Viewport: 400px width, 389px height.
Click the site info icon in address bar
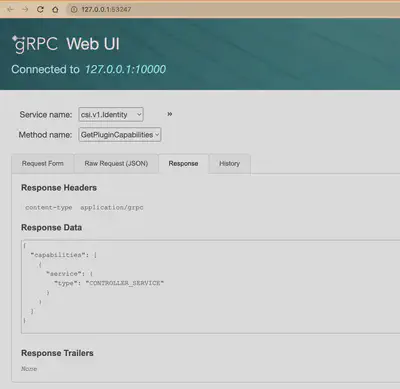click(x=74, y=9)
